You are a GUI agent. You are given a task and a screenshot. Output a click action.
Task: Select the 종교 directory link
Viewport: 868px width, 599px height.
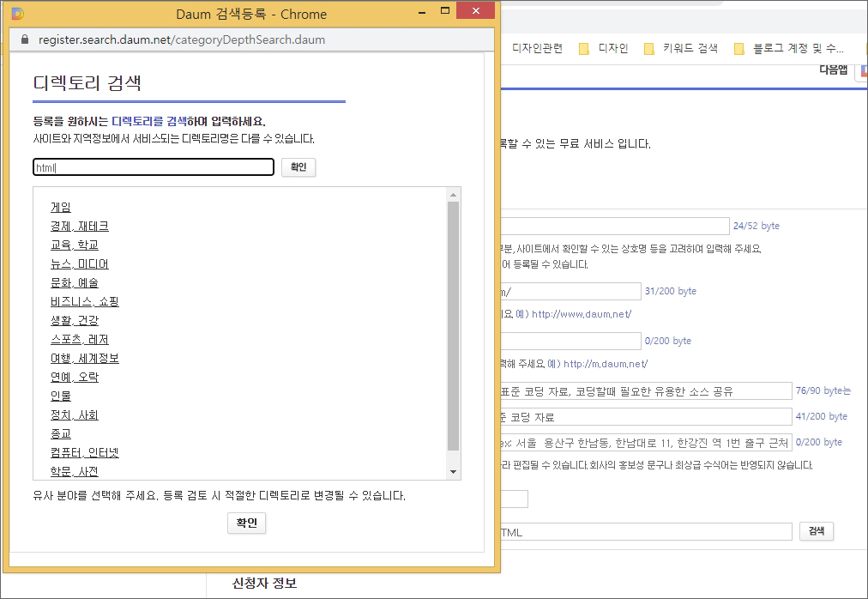point(61,433)
